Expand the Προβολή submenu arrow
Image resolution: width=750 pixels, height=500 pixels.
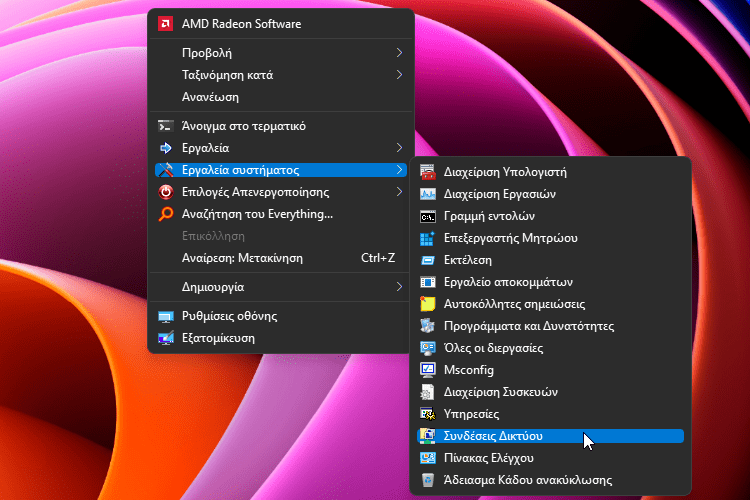click(399, 53)
